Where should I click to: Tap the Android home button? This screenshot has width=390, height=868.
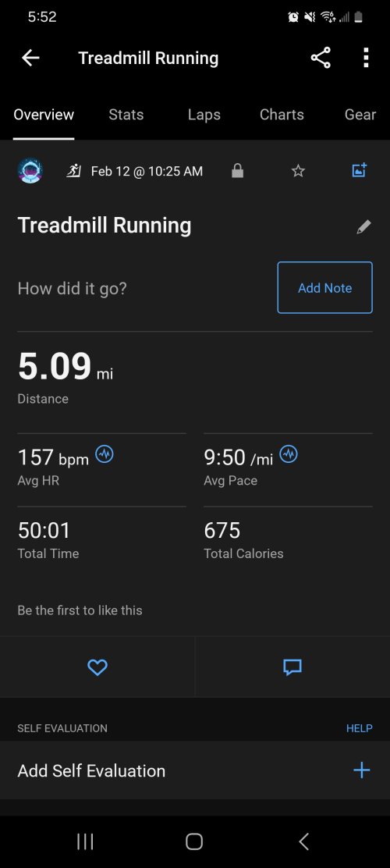(x=194, y=841)
